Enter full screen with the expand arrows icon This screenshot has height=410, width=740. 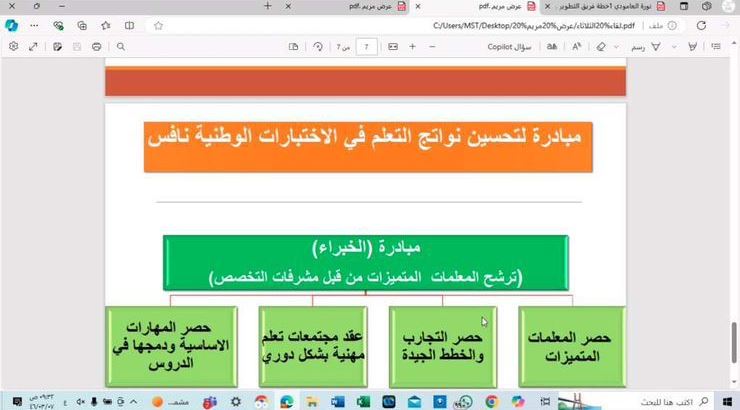(33, 46)
